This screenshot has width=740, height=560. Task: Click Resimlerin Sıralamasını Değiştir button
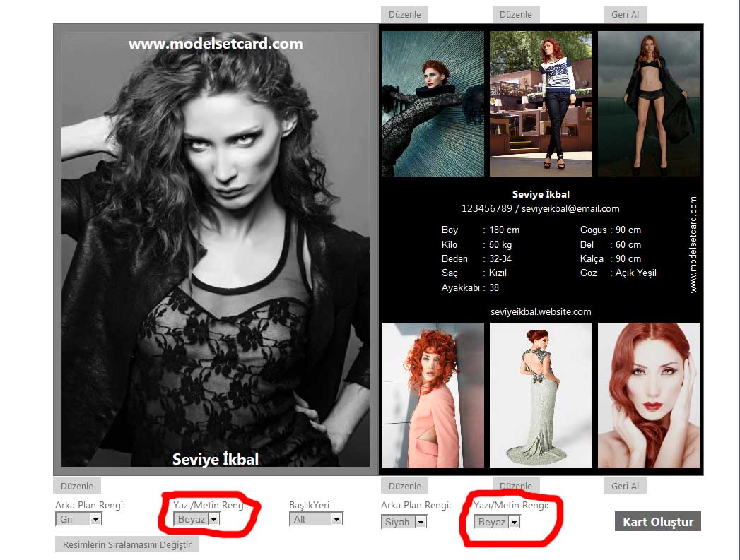pyautogui.click(x=127, y=544)
